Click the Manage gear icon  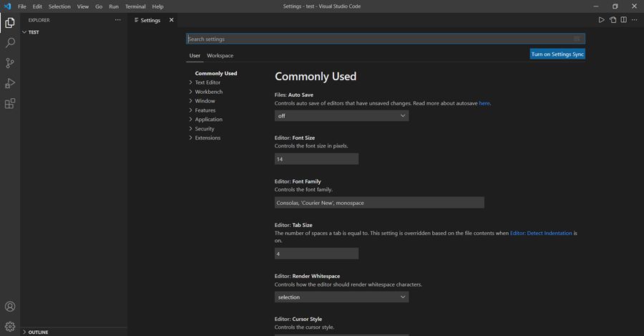(10, 327)
